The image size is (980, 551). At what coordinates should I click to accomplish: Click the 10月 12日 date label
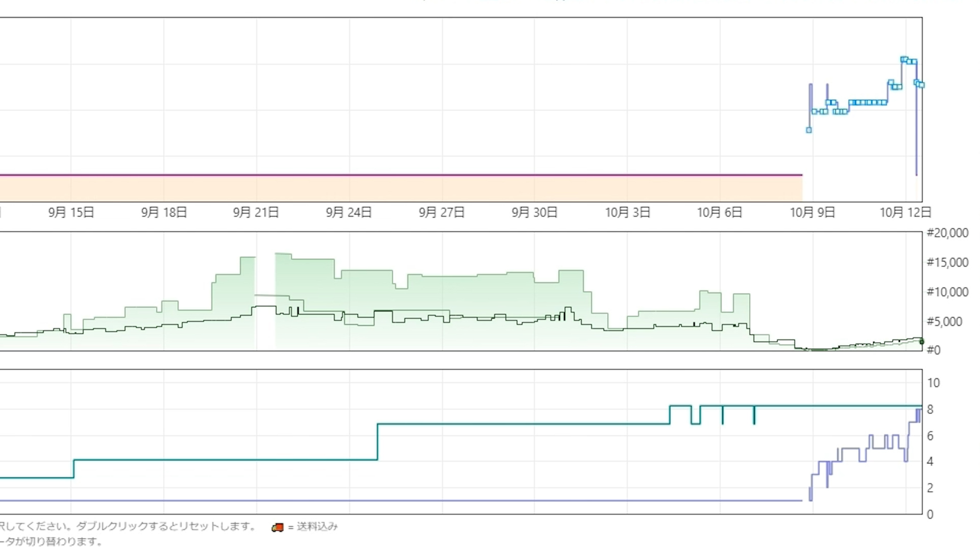(x=905, y=212)
